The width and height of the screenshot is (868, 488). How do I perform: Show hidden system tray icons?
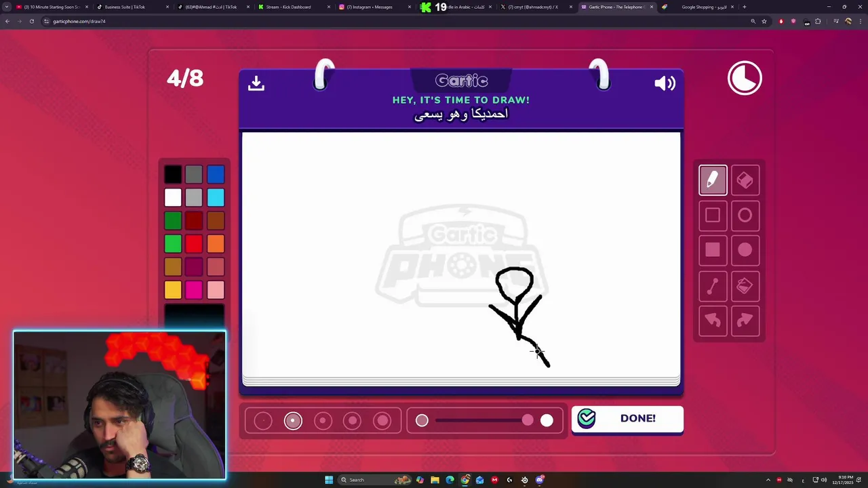pos(768,480)
